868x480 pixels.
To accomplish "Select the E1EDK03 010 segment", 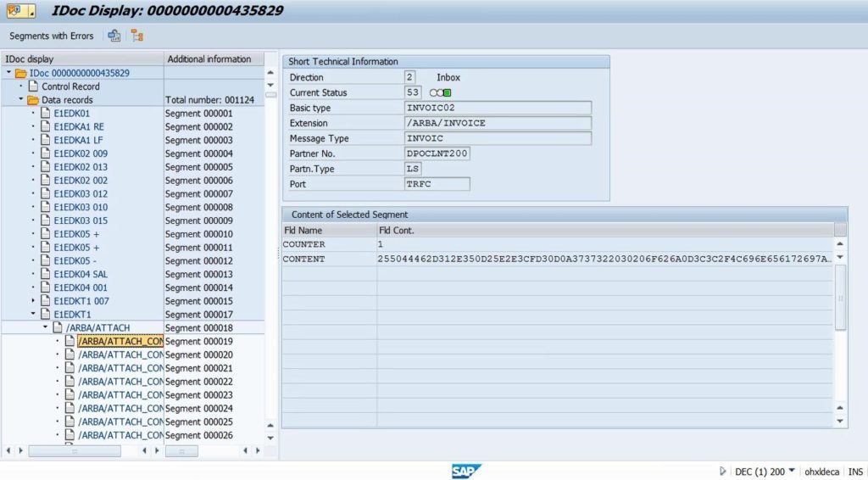I will coord(81,207).
